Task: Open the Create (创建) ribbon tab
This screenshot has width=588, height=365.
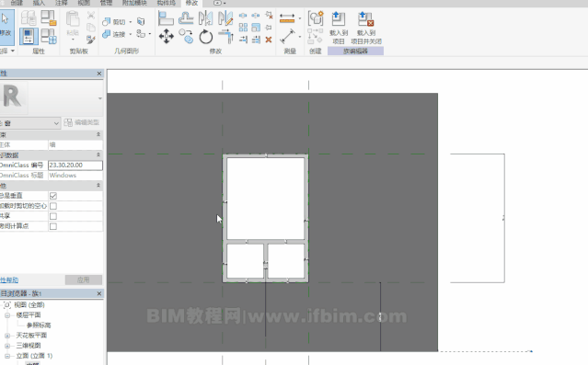Action: (17, 3)
